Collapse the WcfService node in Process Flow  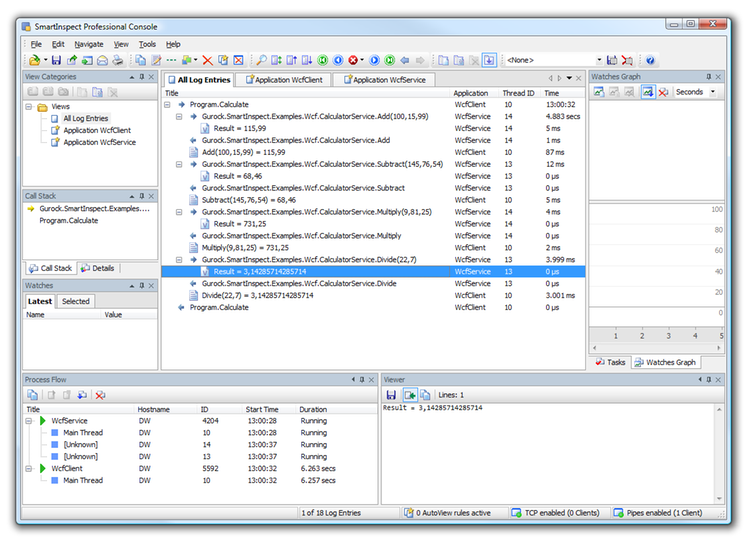coord(30,421)
